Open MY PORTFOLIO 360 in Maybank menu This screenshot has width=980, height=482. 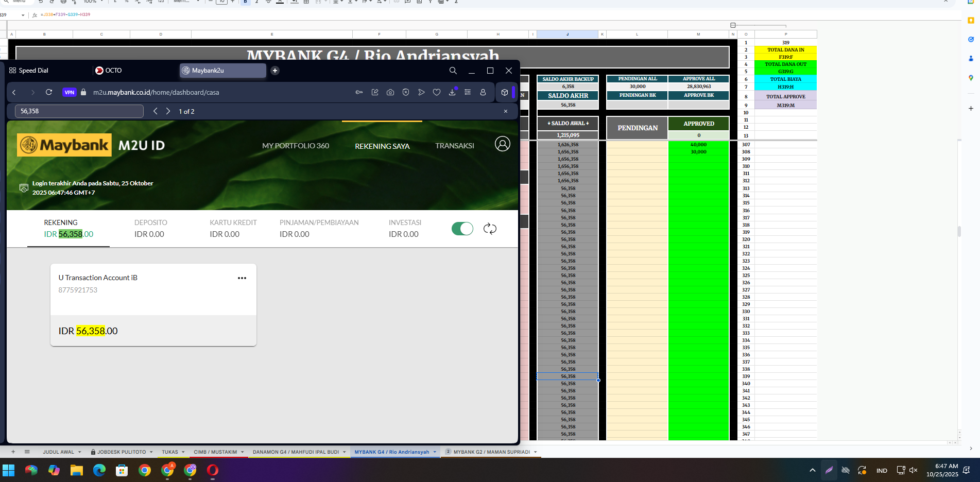point(296,146)
